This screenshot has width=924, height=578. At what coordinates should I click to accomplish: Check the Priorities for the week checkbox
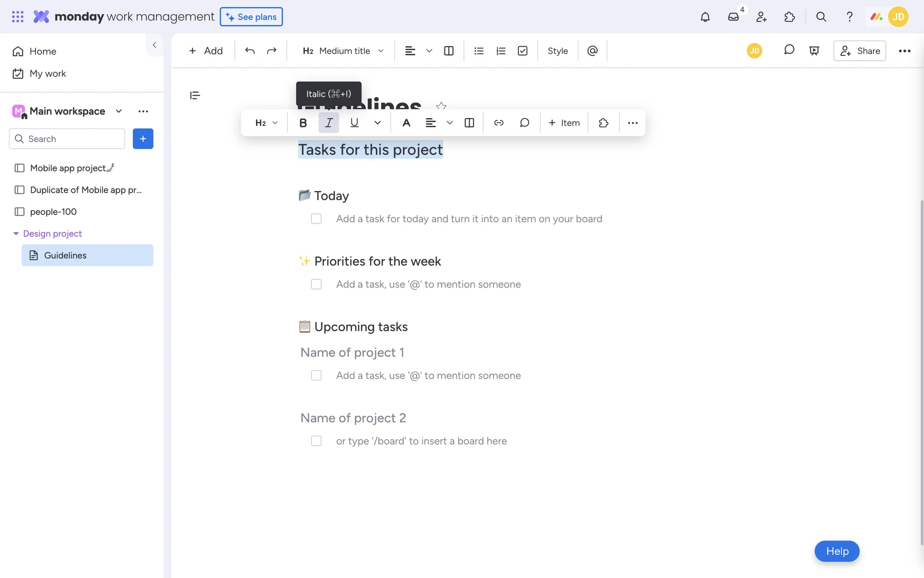pos(316,284)
